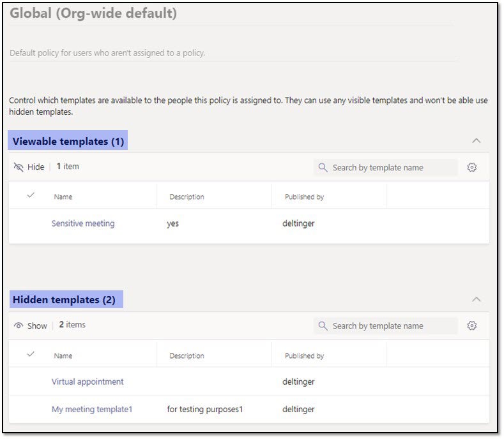Focus the Hidden templates search field
The height and width of the screenshot is (439, 504).
[391, 326]
